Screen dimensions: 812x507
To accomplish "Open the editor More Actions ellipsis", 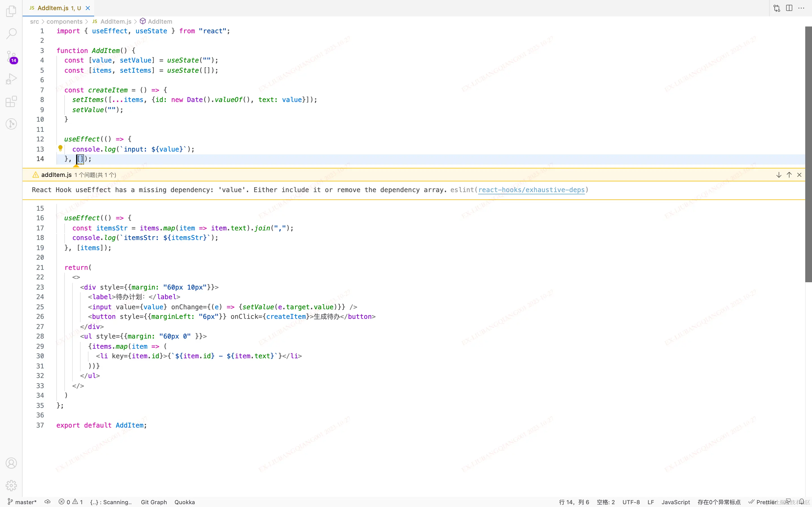I will click(x=801, y=8).
